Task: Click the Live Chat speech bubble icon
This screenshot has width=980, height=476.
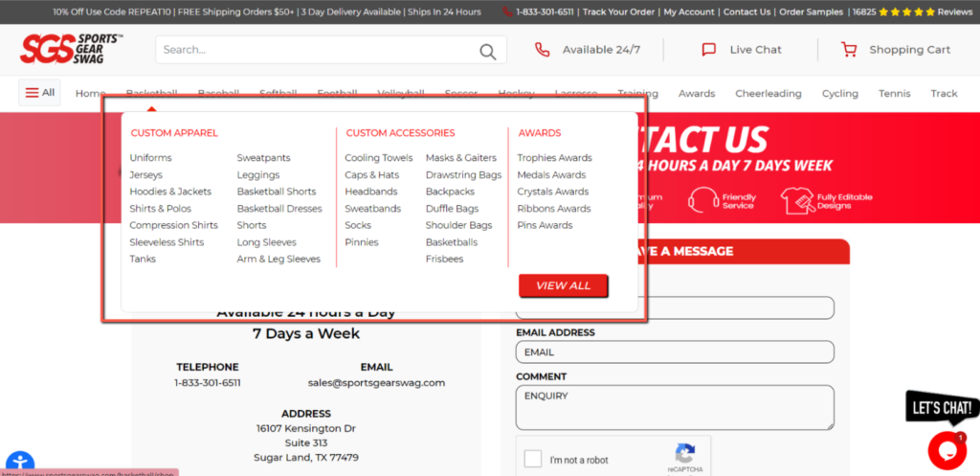Action: [x=709, y=50]
